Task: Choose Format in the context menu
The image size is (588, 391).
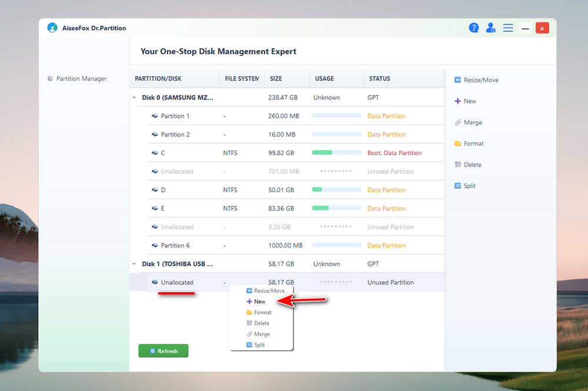Action: [x=262, y=312]
